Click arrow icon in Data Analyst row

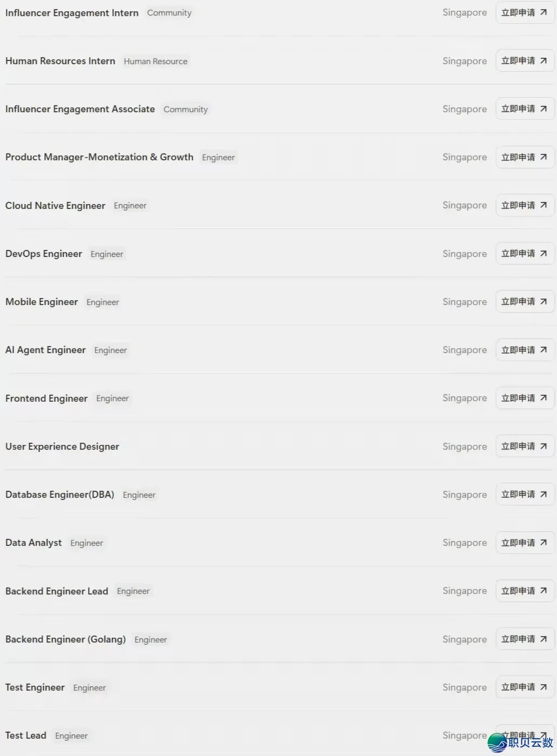[544, 543]
